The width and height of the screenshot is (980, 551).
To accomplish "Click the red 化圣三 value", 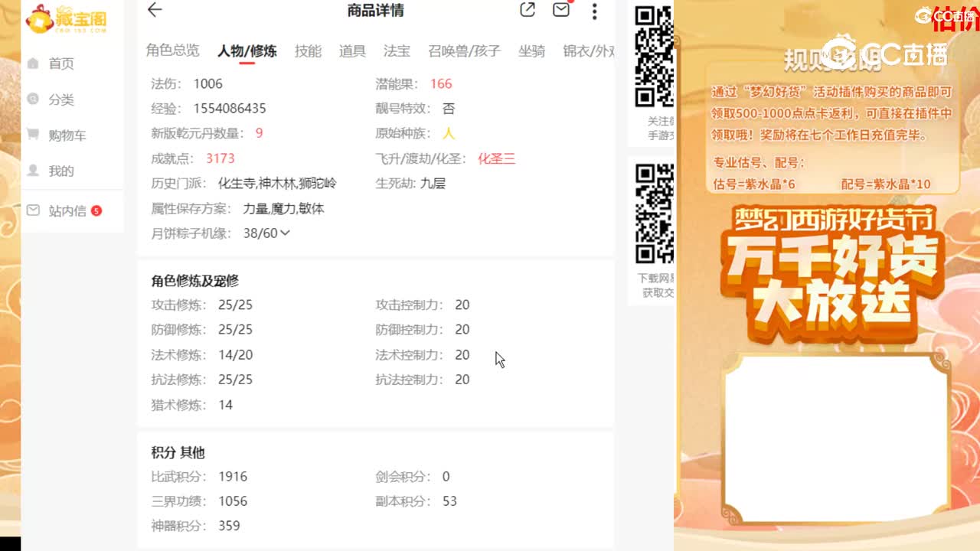I will click(497, 158).
